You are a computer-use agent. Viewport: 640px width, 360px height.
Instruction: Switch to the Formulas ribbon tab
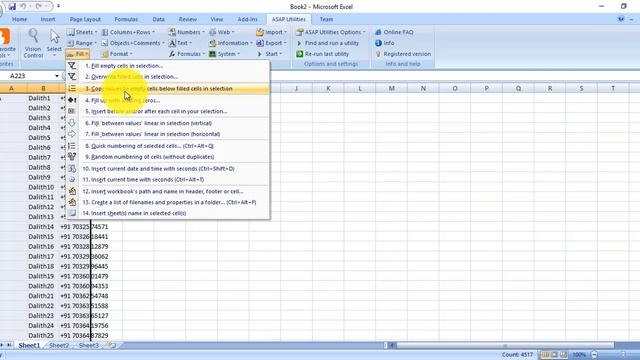pyautogui.click(x=126, y=19)
